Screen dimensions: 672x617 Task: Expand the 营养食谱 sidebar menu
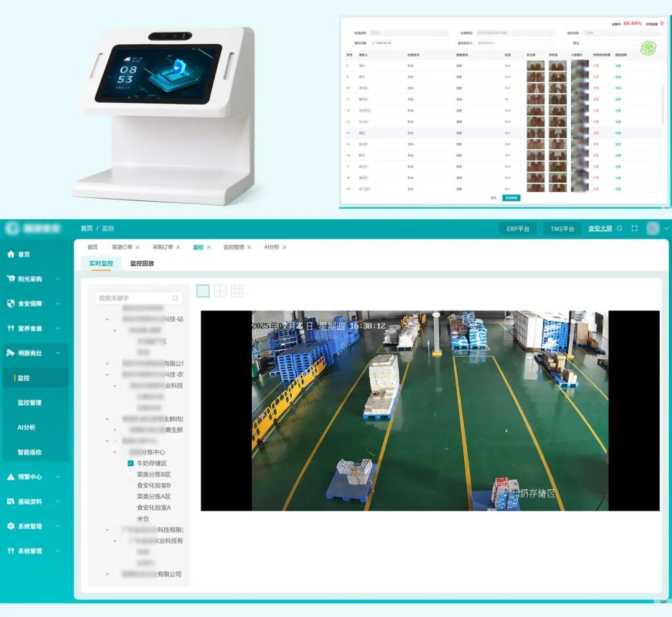click(58, 329)
